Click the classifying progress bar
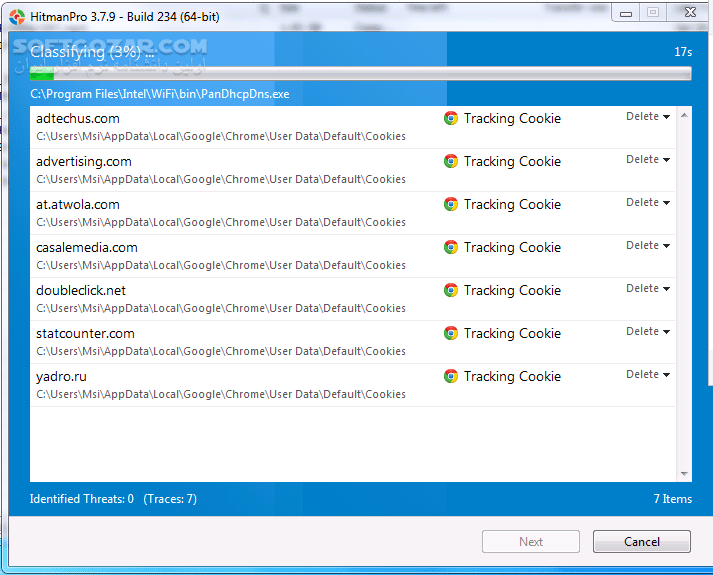 360,73
